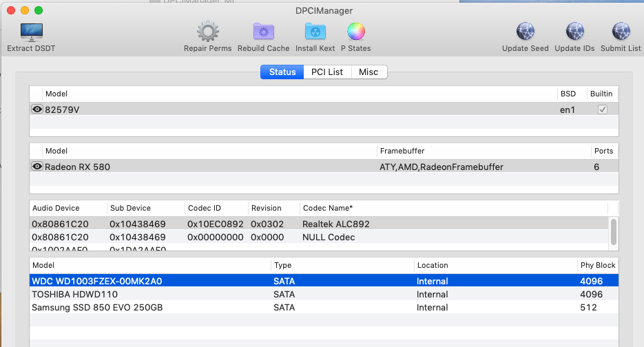Screen dimensions: 644x347
Task: Select NULL Codec audio row
Action: click(x=319, y=237)
